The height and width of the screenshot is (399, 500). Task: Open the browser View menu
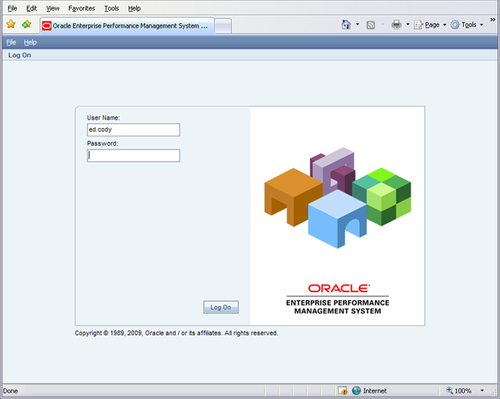[x=53, y=8]
